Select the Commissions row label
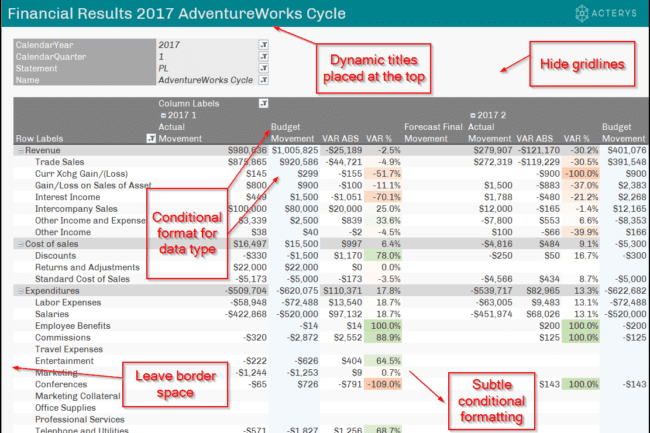 coord(63,337)
